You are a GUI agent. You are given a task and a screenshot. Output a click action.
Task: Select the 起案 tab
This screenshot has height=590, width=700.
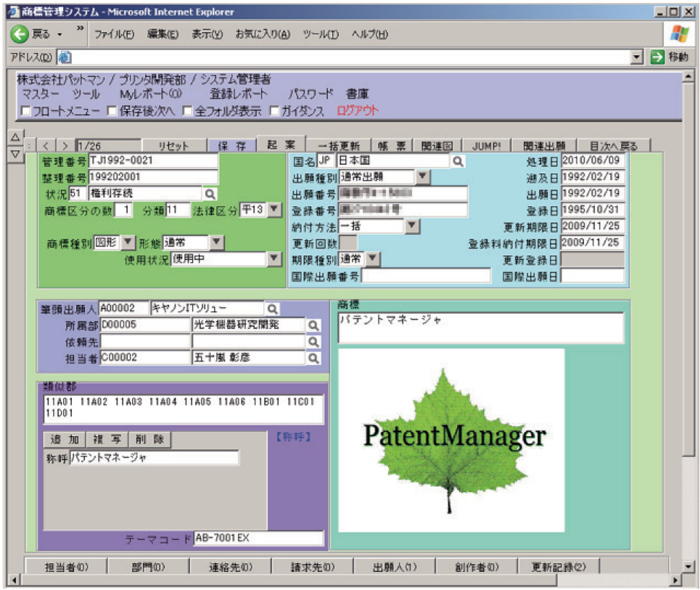[x=281, y=144]
